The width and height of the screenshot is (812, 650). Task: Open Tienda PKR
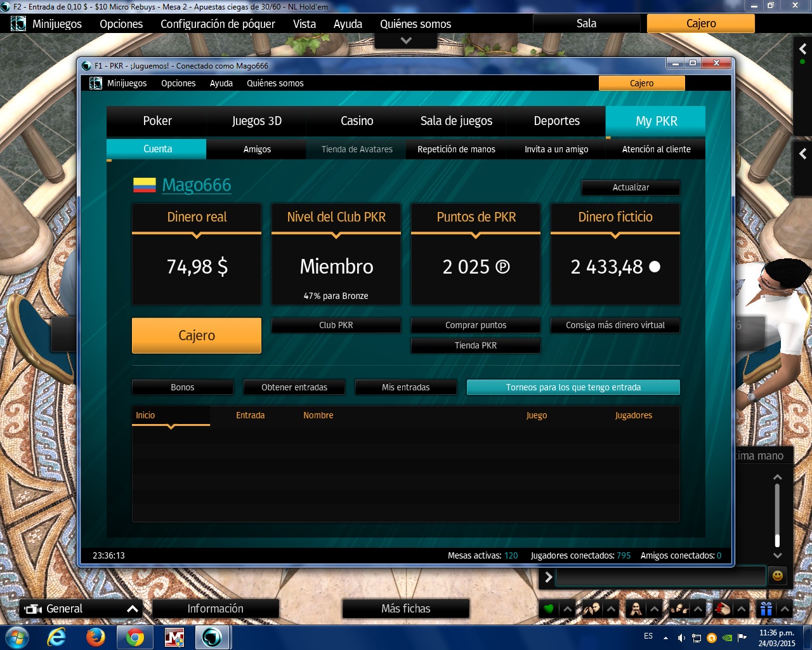[476, 345]
